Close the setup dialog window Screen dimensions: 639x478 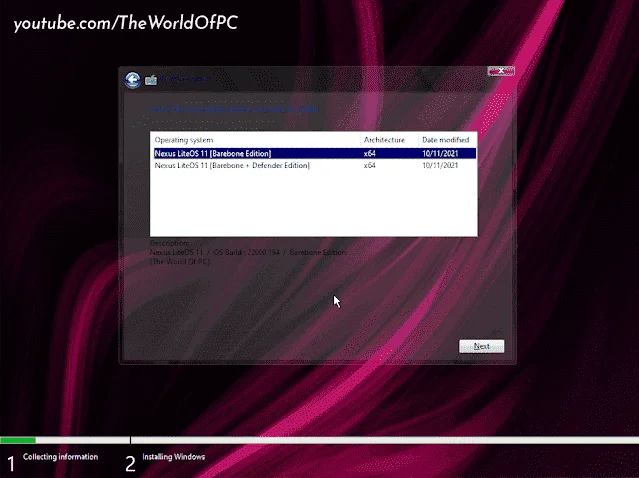click(501, 71)
